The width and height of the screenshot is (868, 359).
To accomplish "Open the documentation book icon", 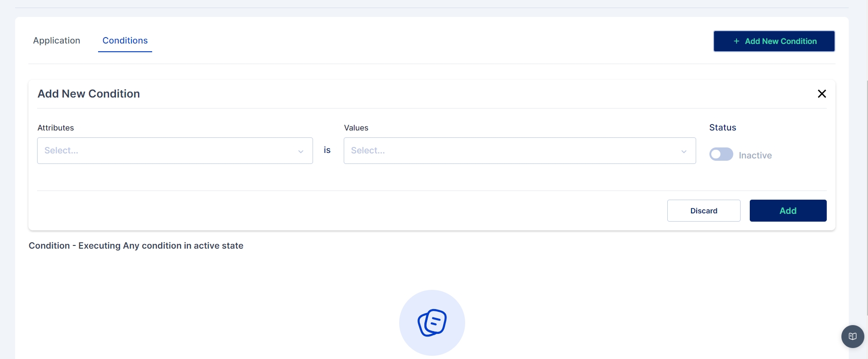I will (x=852, y=337).
